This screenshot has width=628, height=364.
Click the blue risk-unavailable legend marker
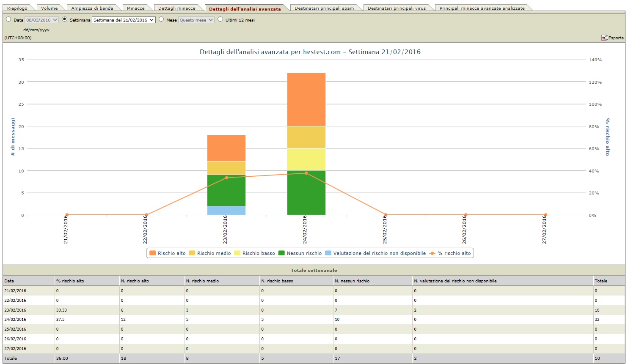328,253
